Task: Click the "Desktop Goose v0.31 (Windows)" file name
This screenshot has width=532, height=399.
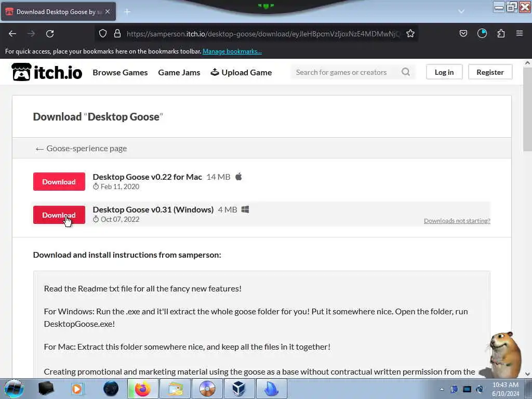Action: click(x=153, y=210)
